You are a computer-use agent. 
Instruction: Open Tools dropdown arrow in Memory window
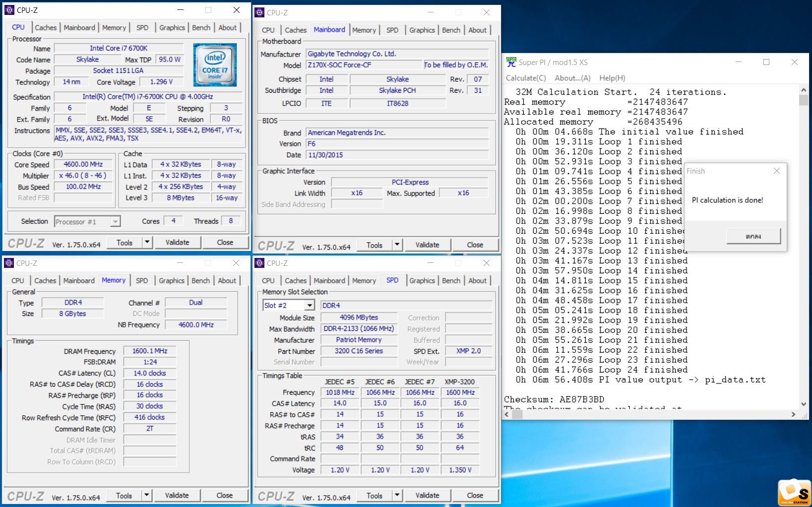[146, 496]
